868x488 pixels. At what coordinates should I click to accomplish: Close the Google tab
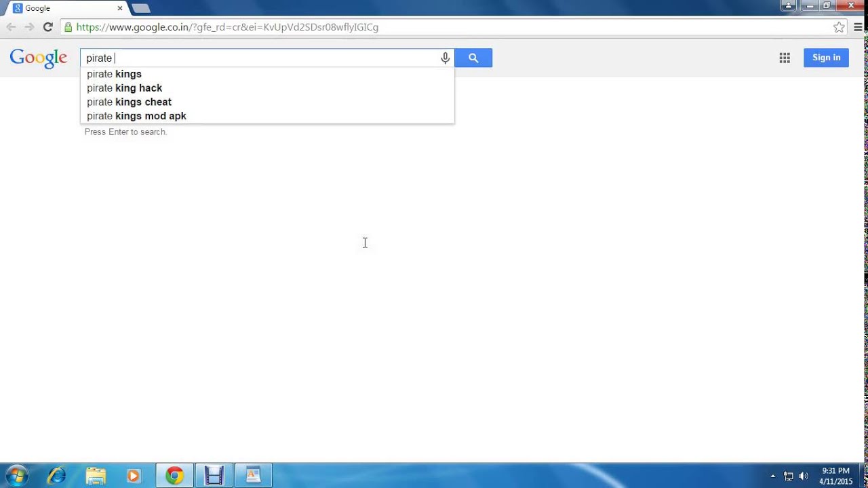coord(120,8)
